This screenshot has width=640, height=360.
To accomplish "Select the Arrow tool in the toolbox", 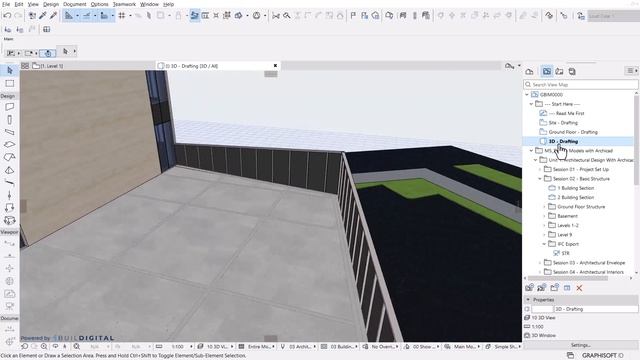I will [10, 71].
